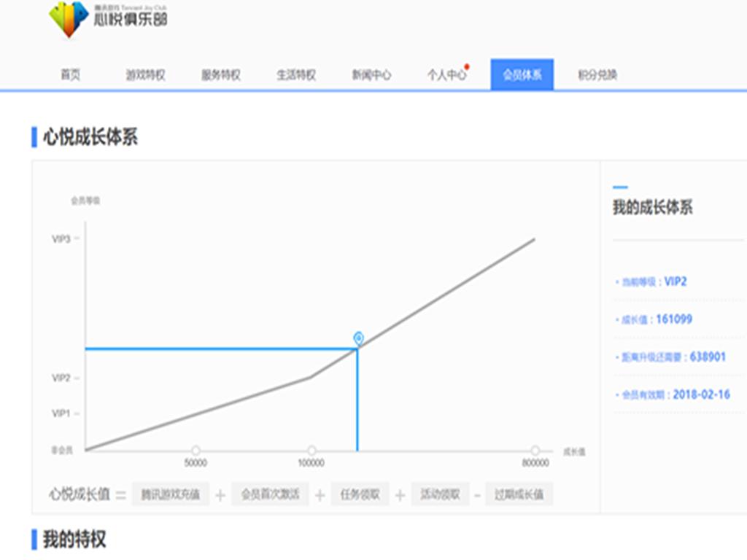Select the 首页 navigation item
The image size is (747, 560).
(x=71, y=74)
